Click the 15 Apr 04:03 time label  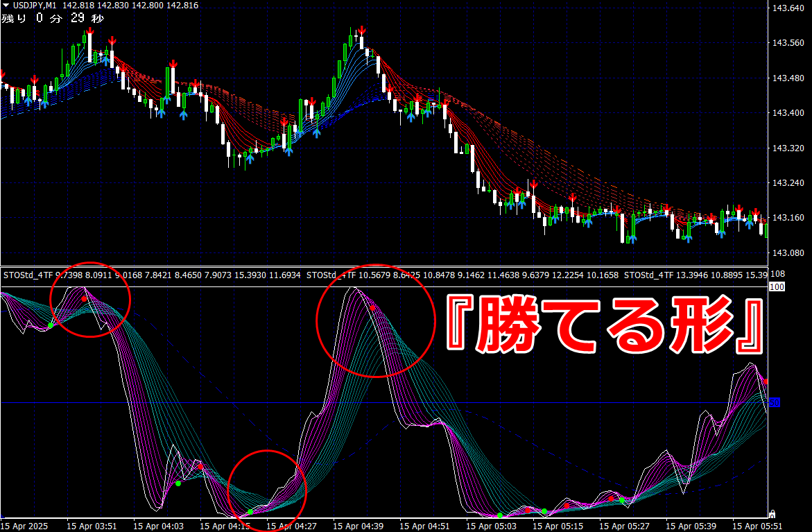point(158,526)
